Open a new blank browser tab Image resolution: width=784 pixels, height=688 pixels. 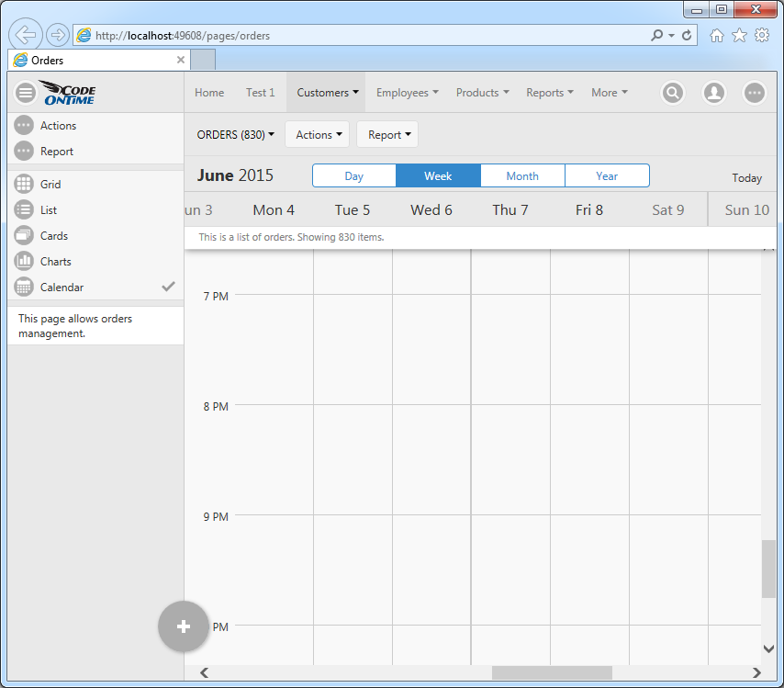coord(203,60)
